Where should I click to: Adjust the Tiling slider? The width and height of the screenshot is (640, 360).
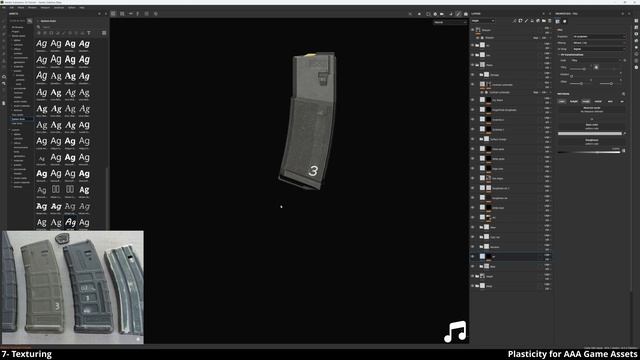(x=580, y=69)
